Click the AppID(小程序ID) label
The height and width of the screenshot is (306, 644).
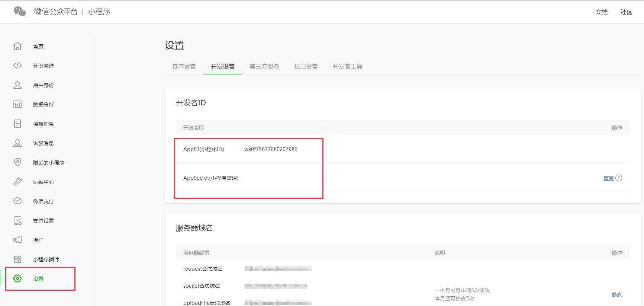pyautogui.click(x=204, y=149)
